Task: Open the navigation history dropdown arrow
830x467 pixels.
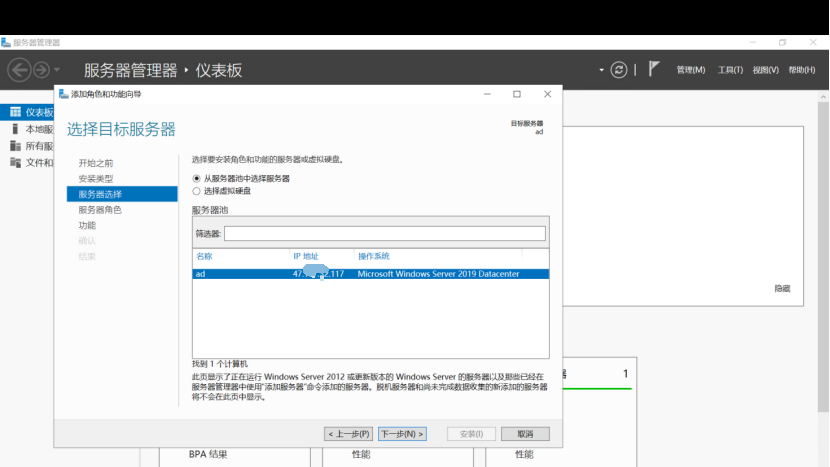Action: click(57, 70)
